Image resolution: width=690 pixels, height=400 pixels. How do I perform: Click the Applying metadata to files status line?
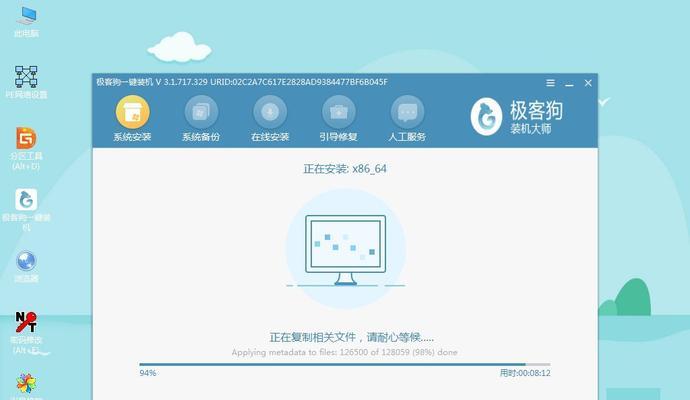[x=345, y=352]
